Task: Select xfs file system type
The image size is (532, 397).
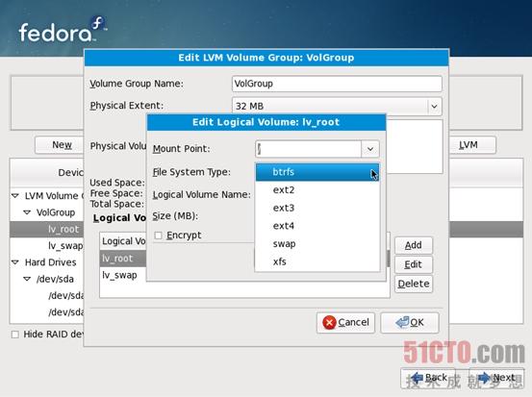Action: click(317, 261)
